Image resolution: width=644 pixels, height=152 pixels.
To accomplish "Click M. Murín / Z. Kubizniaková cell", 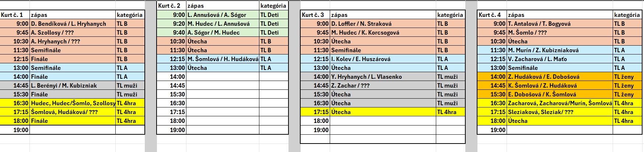I will [x=560, y=50].
